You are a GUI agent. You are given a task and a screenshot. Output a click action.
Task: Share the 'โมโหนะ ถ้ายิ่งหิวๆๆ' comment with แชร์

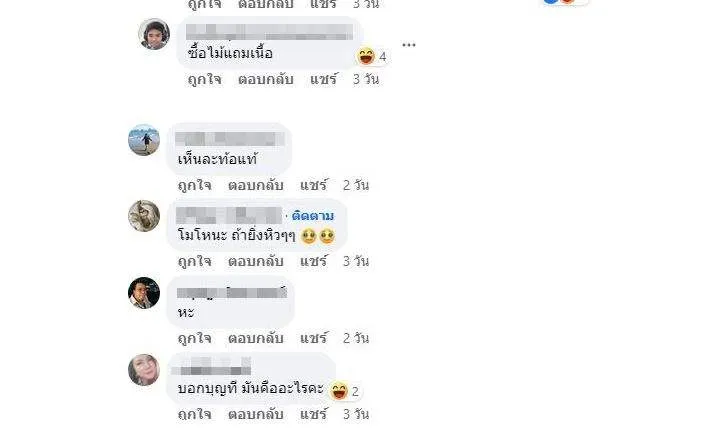point(314,261)
